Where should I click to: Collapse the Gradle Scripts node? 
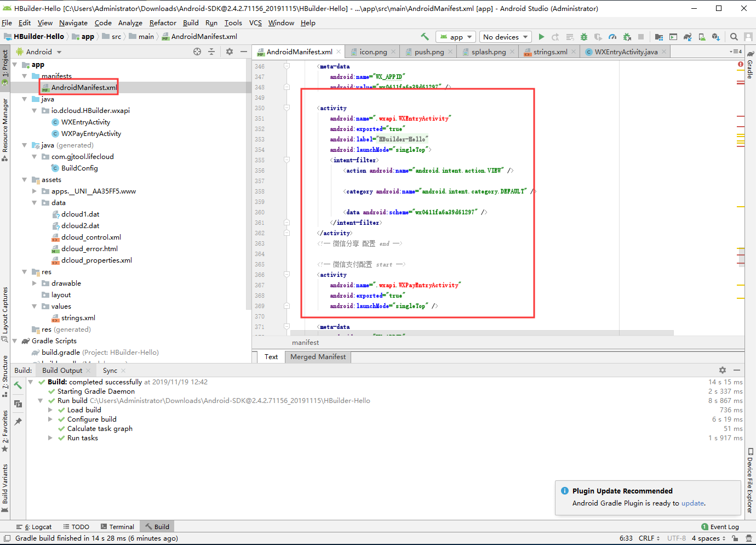[15, 341]
